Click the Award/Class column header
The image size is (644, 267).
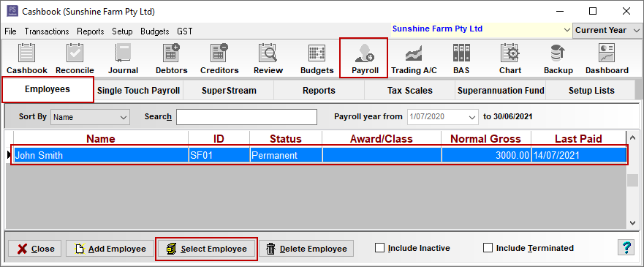pos(382,138)
